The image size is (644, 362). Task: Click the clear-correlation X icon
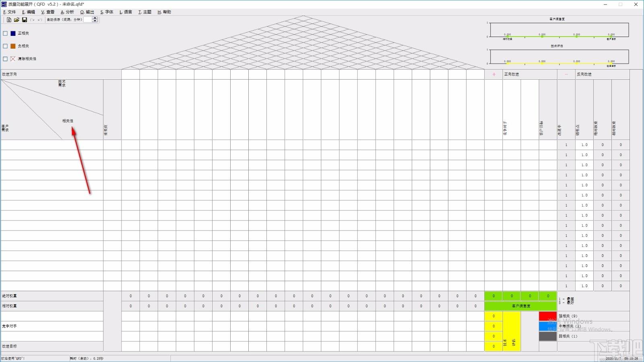click(13, 59)
